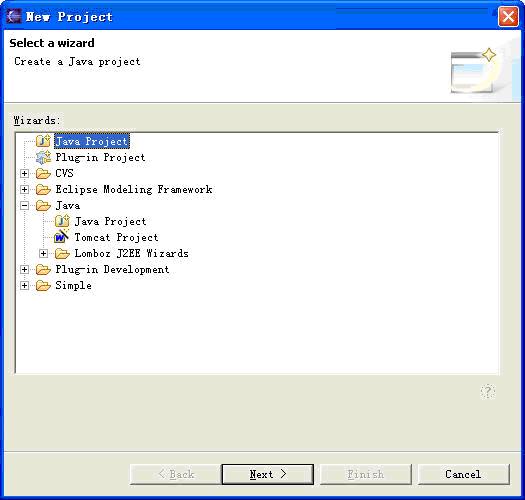The width and height of the screenshot is (525, 500).
Task: Collapse the Java folder node
Action: coord(24,205)
